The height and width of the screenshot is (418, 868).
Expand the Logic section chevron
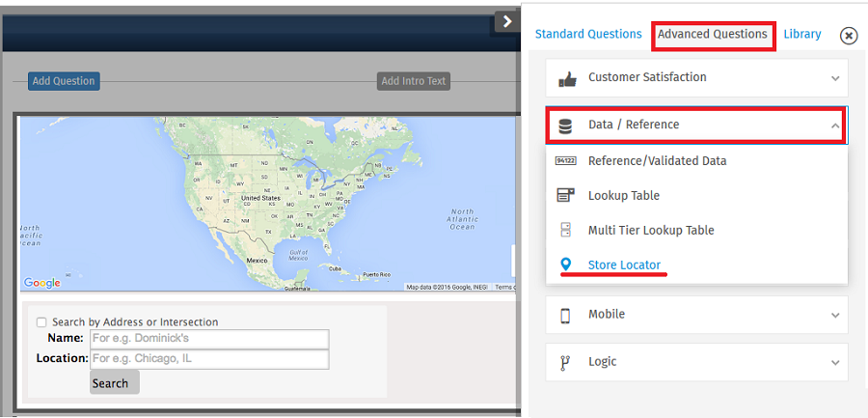[x=835, y=363]
